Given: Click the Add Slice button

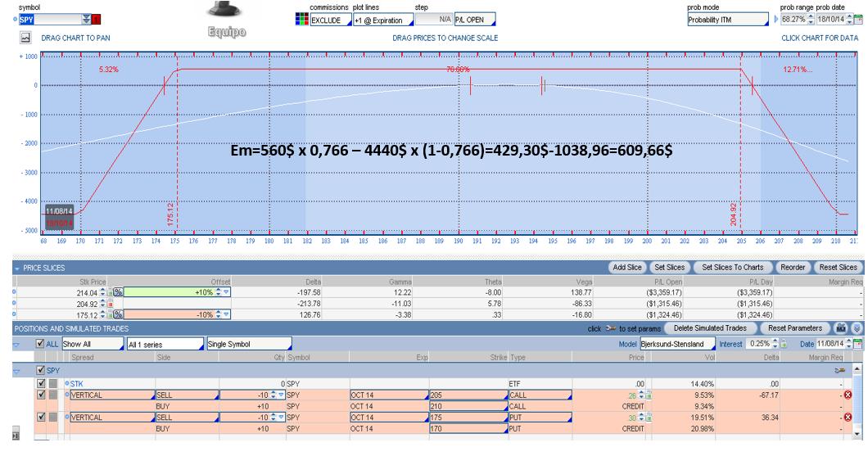Looking at the screenshot, I should 627,267.
